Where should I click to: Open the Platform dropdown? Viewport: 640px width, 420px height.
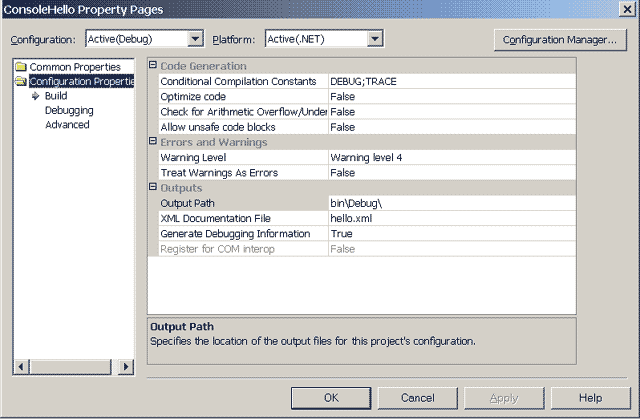pos(375,39)
